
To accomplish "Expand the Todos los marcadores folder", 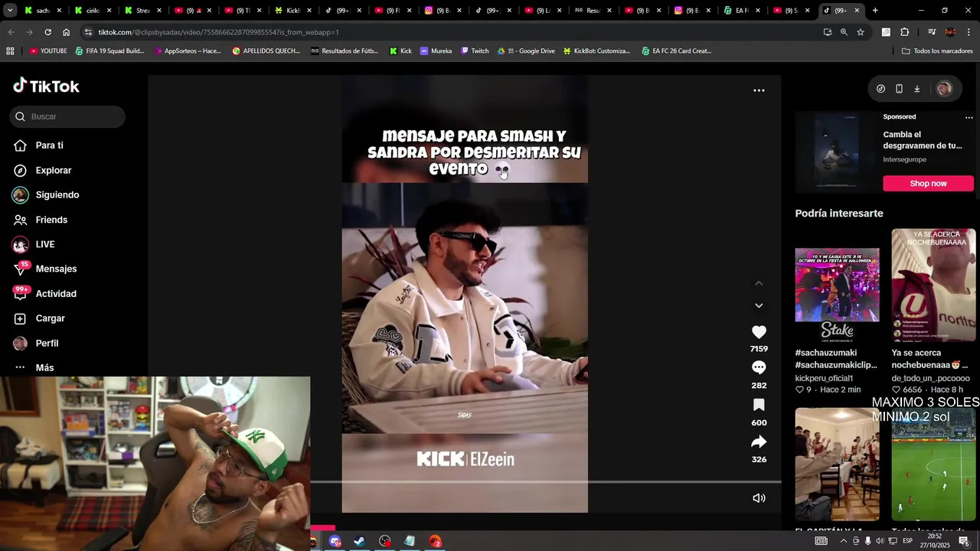I will [937, 51].
